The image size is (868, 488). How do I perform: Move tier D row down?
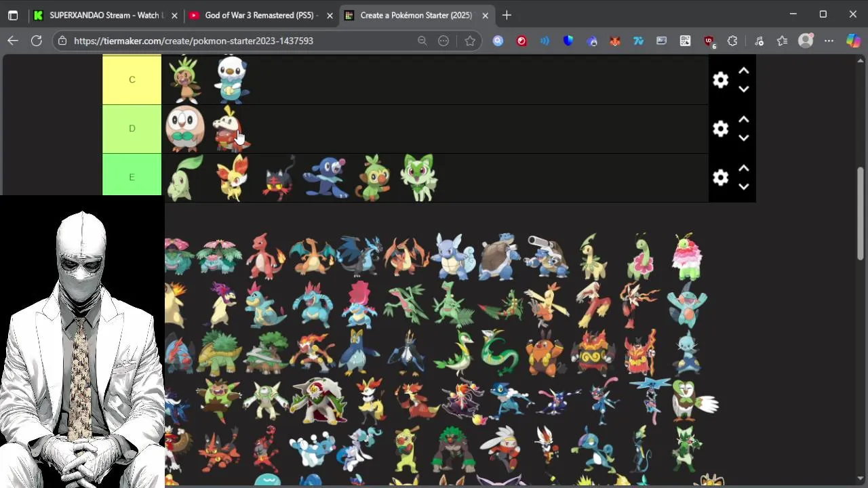click(x=743, y=138)
